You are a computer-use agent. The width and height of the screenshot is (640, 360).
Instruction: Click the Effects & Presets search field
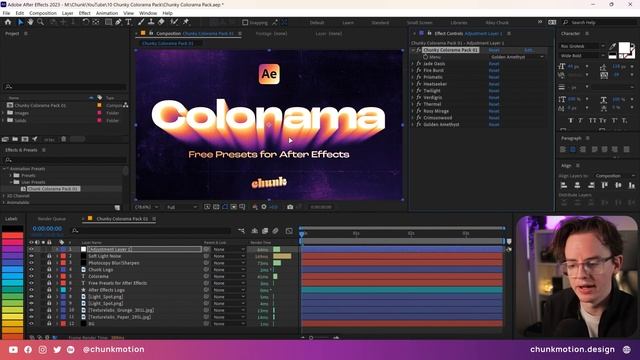point(65,160)
